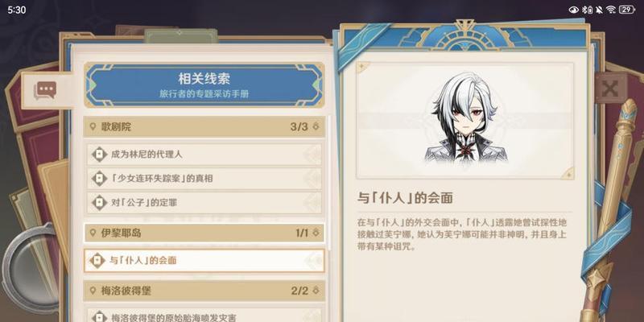Click the 相关线索 header banner
The image size is (644, 322).
(x=204, y=85)
